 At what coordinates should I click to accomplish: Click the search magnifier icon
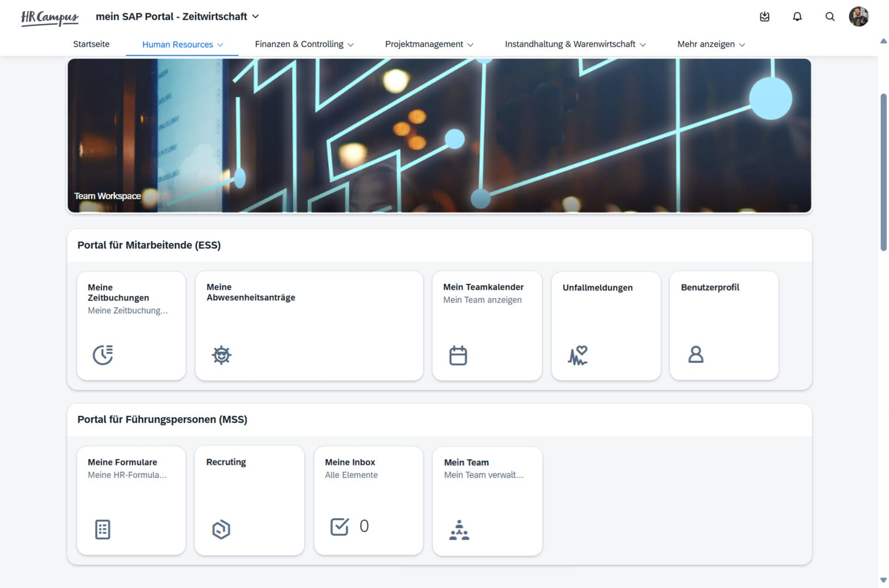click(830, 17)
